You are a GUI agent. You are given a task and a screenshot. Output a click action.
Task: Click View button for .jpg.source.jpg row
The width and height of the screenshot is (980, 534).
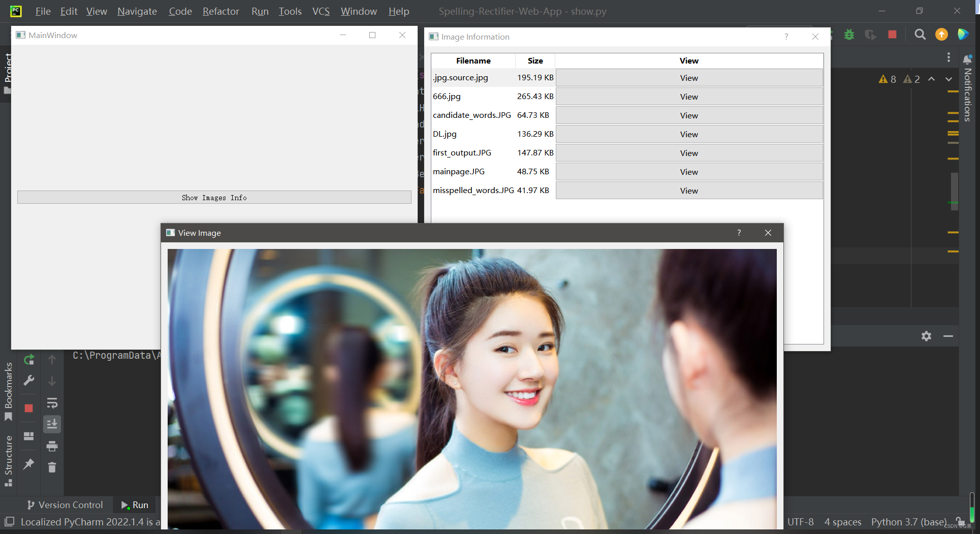(689, 78)
